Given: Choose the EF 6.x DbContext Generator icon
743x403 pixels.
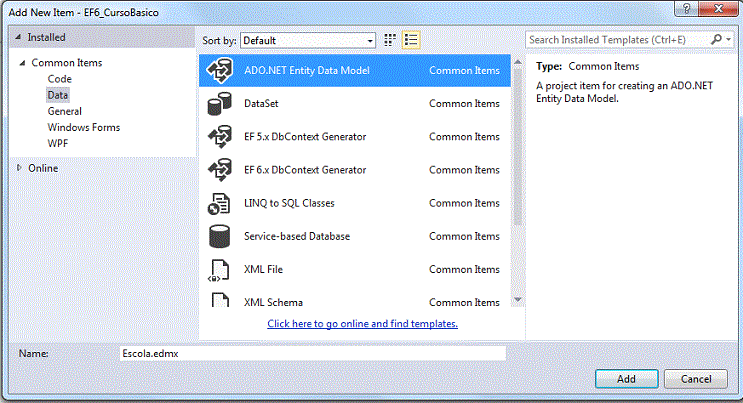Looking at the screenshot, I should coord(219,170).
